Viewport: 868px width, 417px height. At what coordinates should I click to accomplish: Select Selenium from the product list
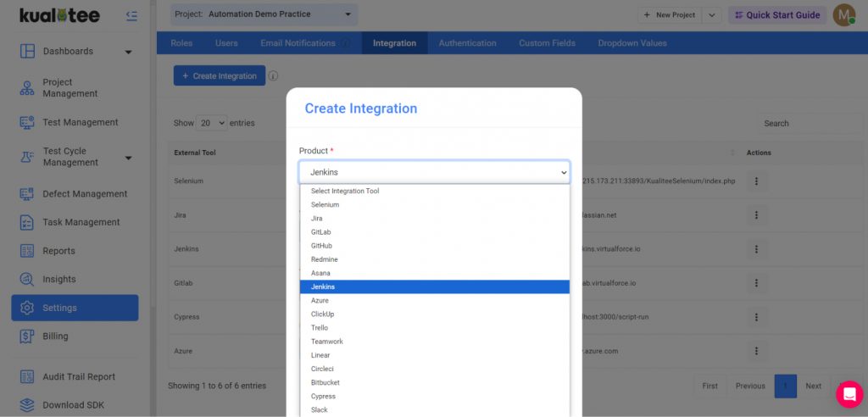click(x=435, y=205)
